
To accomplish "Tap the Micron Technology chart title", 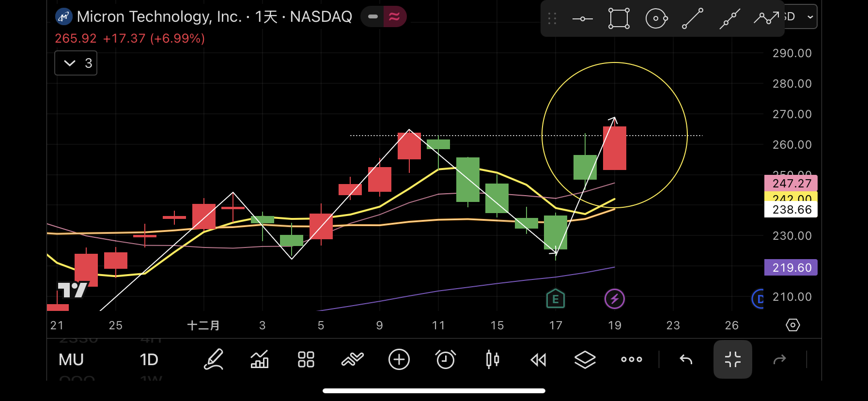I will (215, 17).
